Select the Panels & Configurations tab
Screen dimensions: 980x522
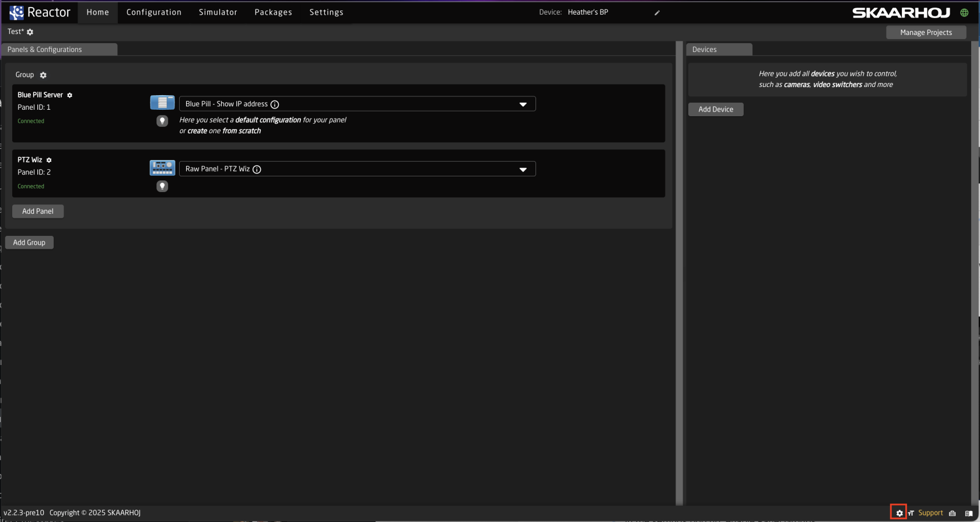point(60,50)
